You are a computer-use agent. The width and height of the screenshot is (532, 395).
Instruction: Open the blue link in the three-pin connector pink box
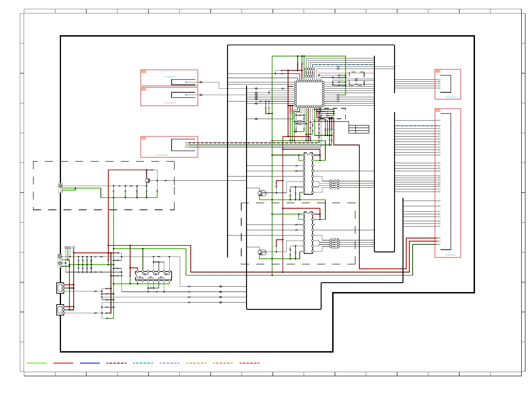click(x=162, y=155)
